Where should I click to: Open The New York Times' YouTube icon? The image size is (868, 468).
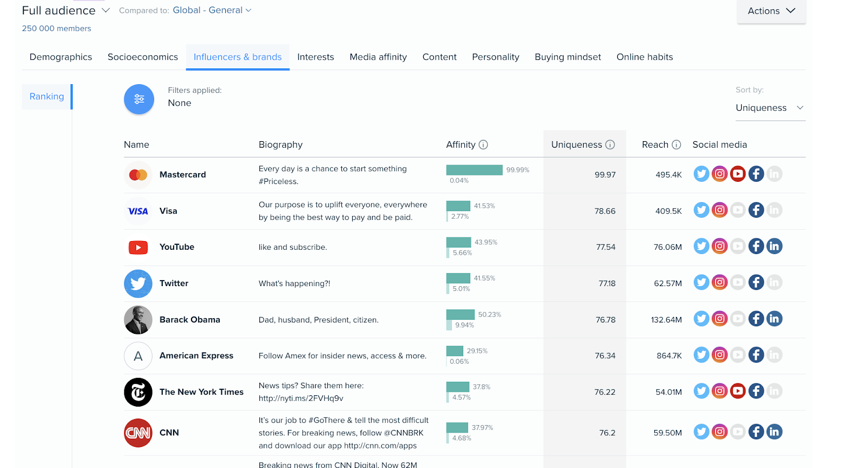point(738,391)
